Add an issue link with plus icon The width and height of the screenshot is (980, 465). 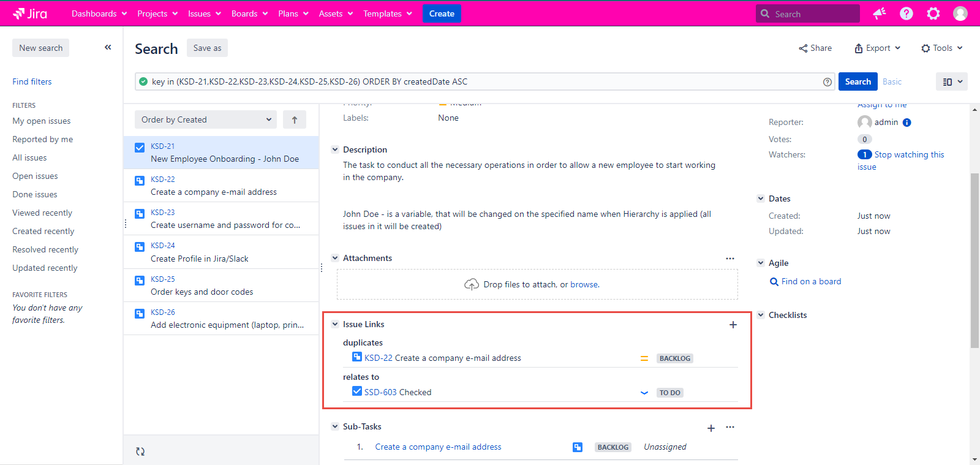click(733, 325)
